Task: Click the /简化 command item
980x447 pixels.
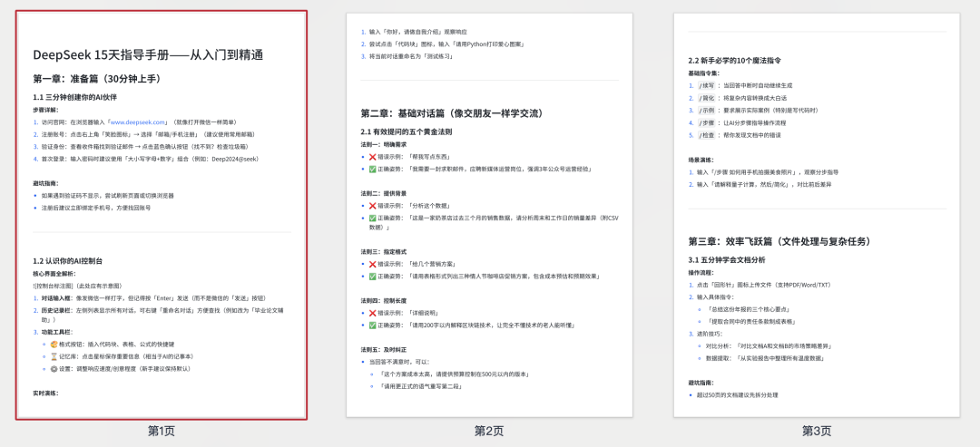Action: (738, 98)
